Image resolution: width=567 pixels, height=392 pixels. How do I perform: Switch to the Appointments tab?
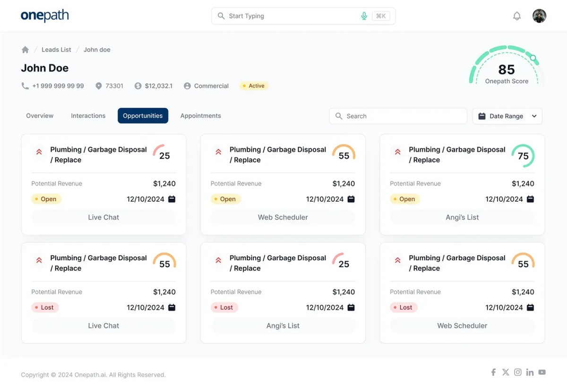click(200, 116)
